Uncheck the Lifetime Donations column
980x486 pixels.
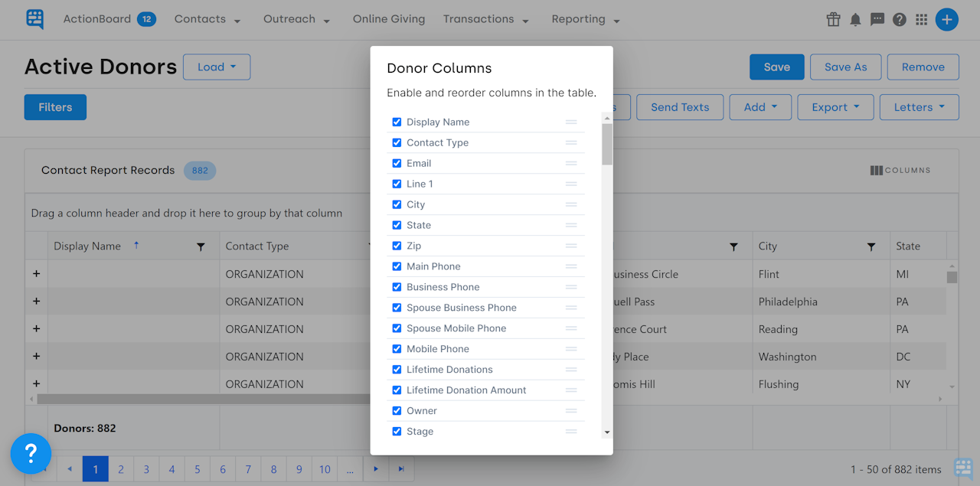397,369
